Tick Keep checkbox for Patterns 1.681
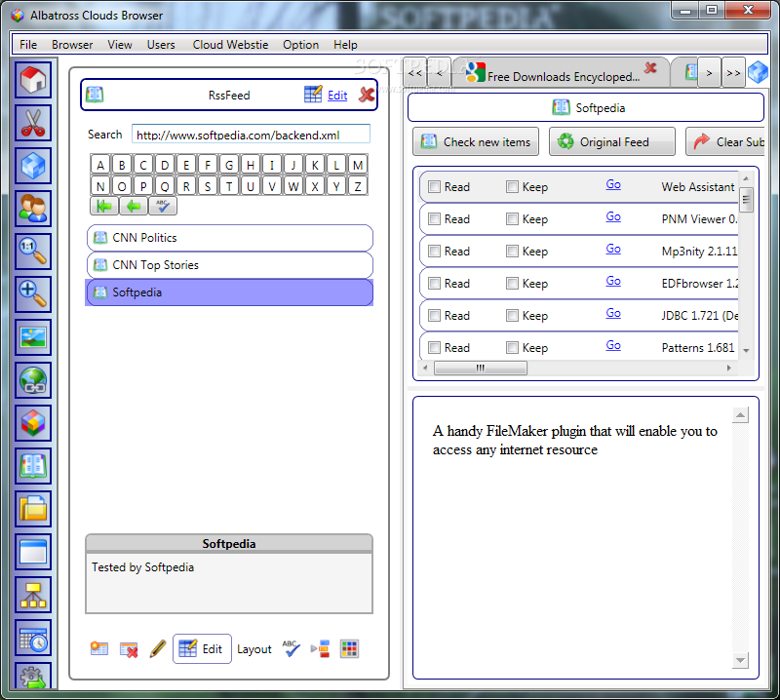Image resolution: width=780 pixels, height=700 pixels. [512, 347]
